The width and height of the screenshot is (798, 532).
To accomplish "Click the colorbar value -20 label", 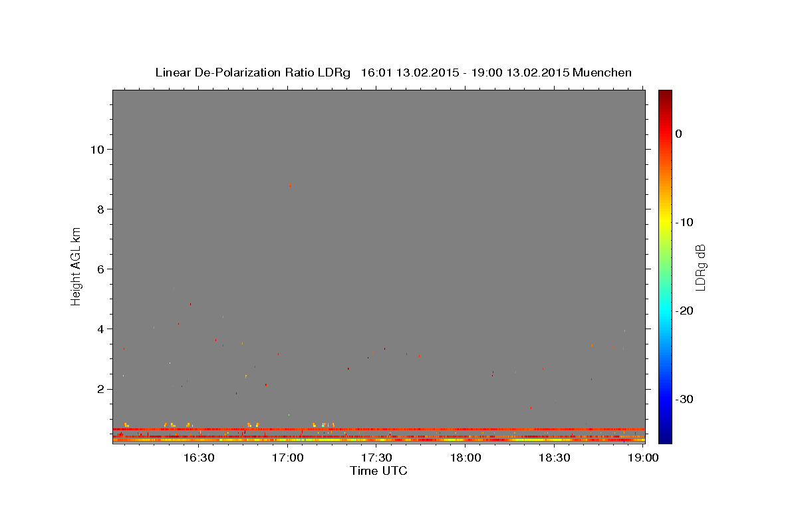I will [684, 311].
